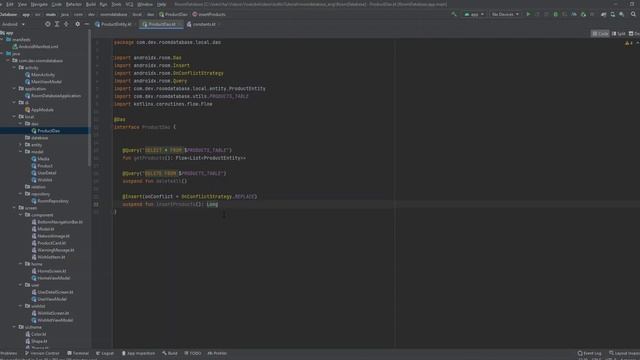Select HomeViewModel in project tree

tap(53, 278)
